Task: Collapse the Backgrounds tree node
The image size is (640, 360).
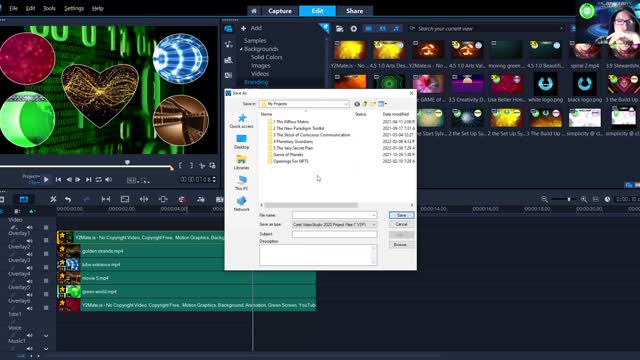Action: tap(241, 49)
